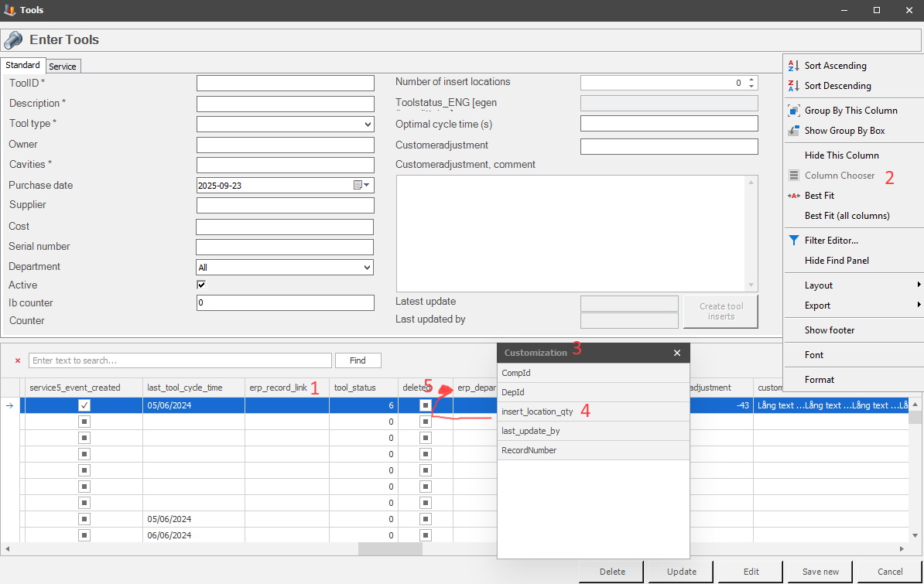This screenshot has height=584, width=924.
Task: Click the Group By This Column icon
Action: [793, 111]
